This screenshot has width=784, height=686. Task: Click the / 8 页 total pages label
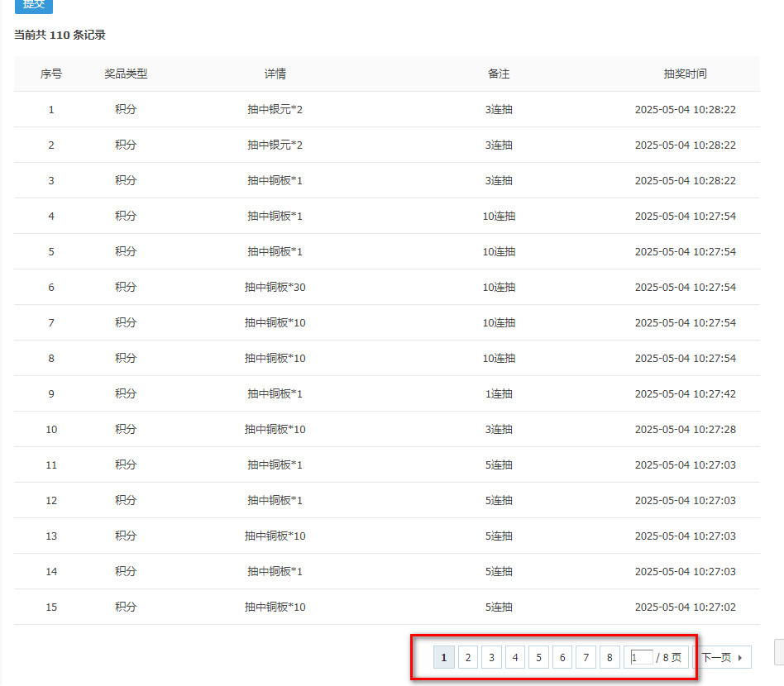click(669, 658)
